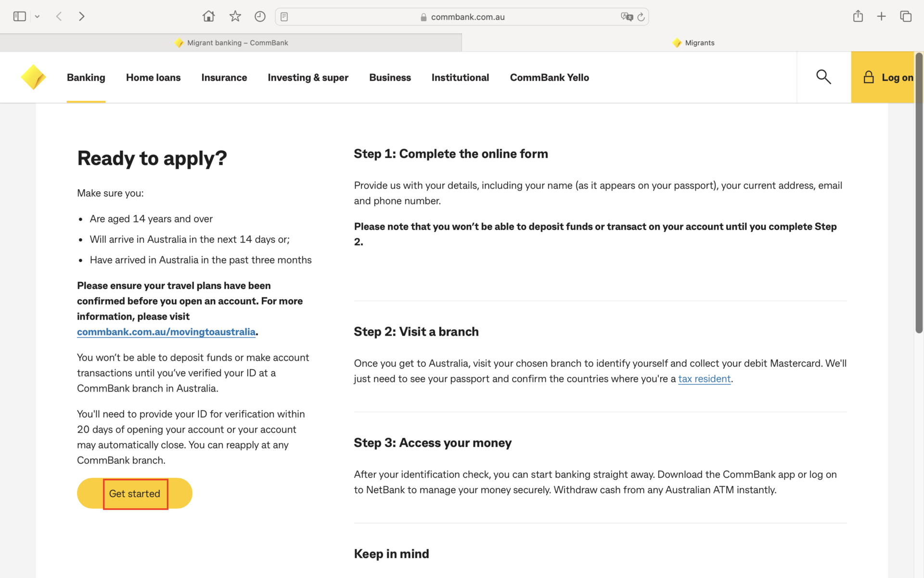Screen dimensions: 924x578
Task: Toggle reader view in address bar
Action: point(284,17)
